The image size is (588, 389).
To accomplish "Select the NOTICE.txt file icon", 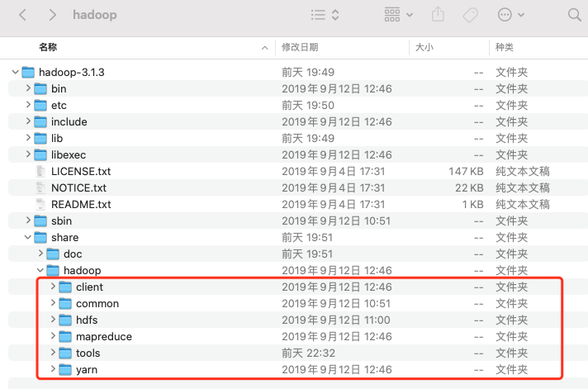I will [x=40, y=187].
